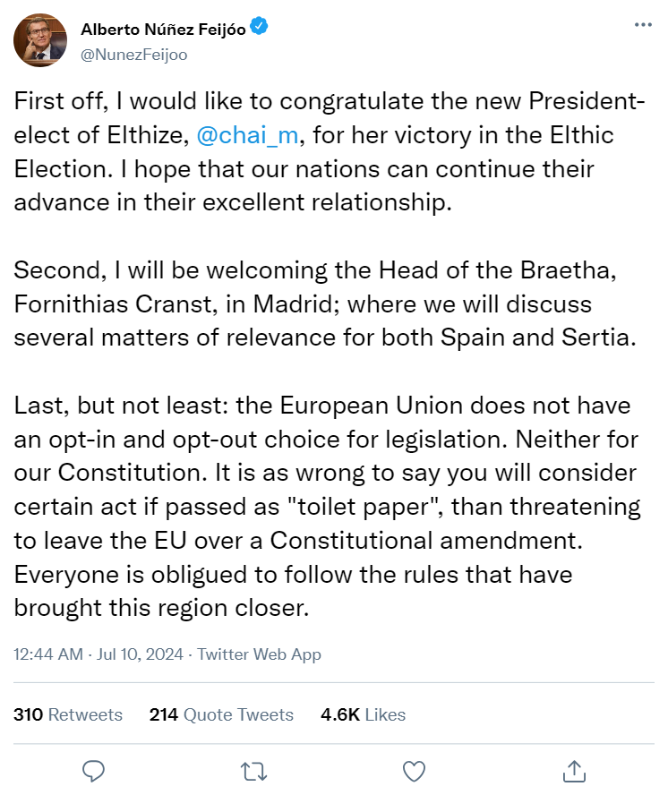Show the 4.6K Likes list
This screenshot has width=668, height=812.
click(x=363, y=714)
